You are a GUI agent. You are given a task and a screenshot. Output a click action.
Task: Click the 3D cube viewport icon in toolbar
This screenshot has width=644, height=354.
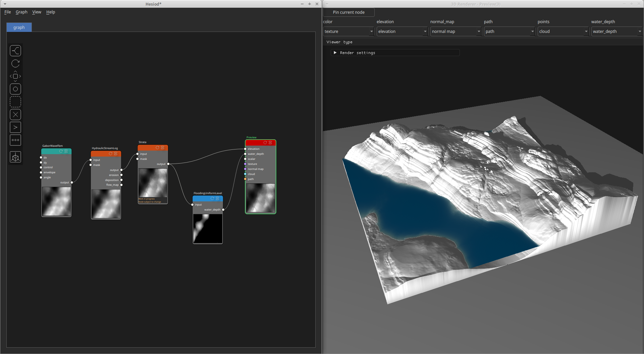(x=15, y=157)
